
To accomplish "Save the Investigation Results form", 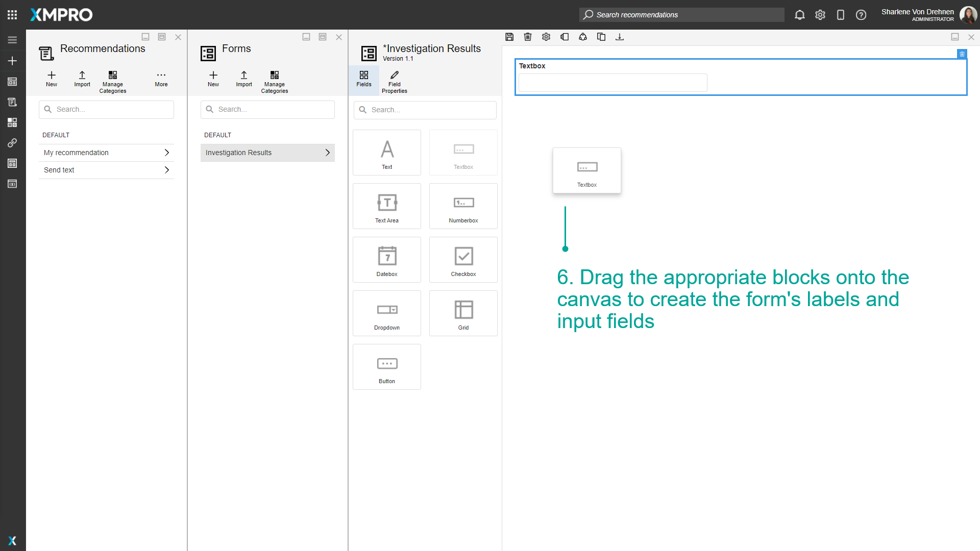I will (509, 37).
